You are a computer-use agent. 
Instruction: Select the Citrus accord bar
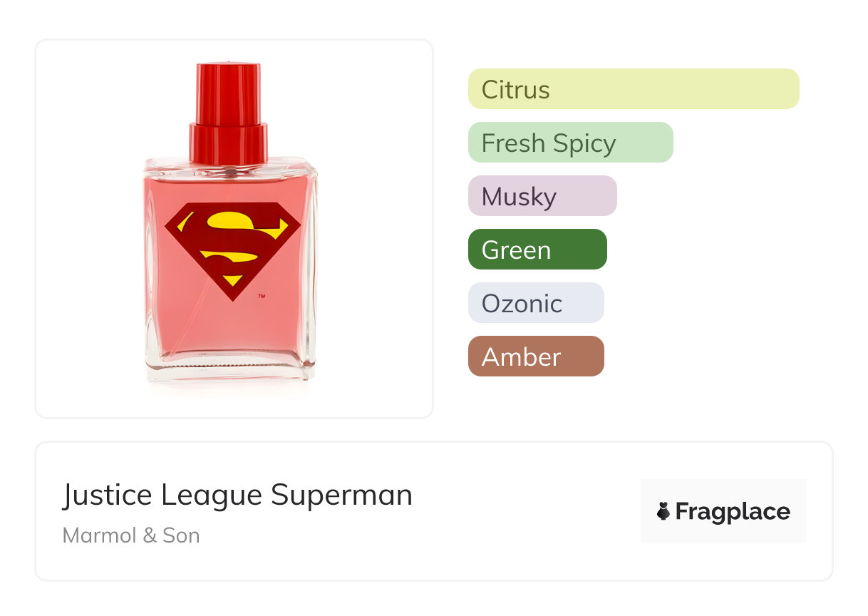tap(634, 89)
